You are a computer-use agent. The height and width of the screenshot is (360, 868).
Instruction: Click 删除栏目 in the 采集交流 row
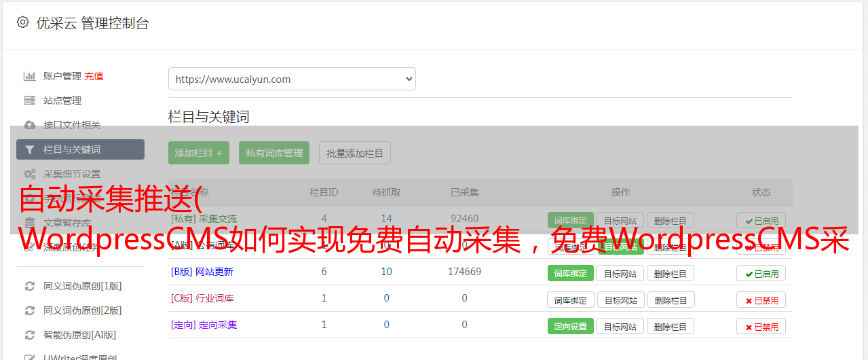coord(671,220)
